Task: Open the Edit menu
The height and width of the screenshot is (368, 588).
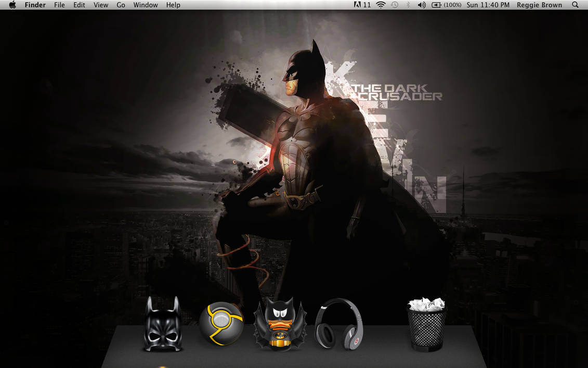Action: tap(79, 5)
